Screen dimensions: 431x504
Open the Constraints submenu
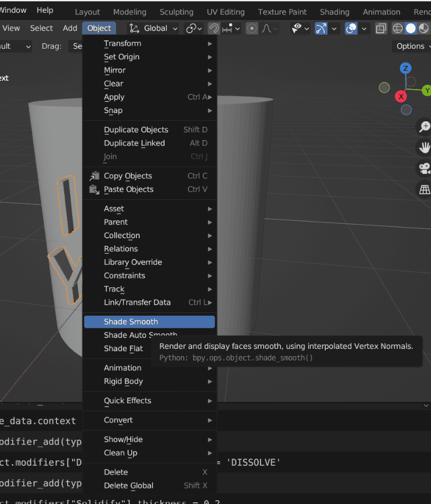pyautogui.click(x=150, y=275)
